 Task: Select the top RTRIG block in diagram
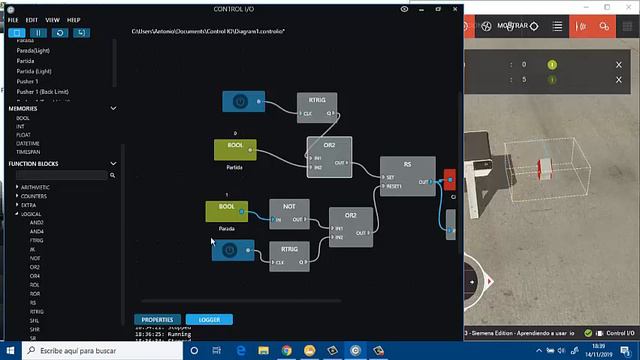317,108
